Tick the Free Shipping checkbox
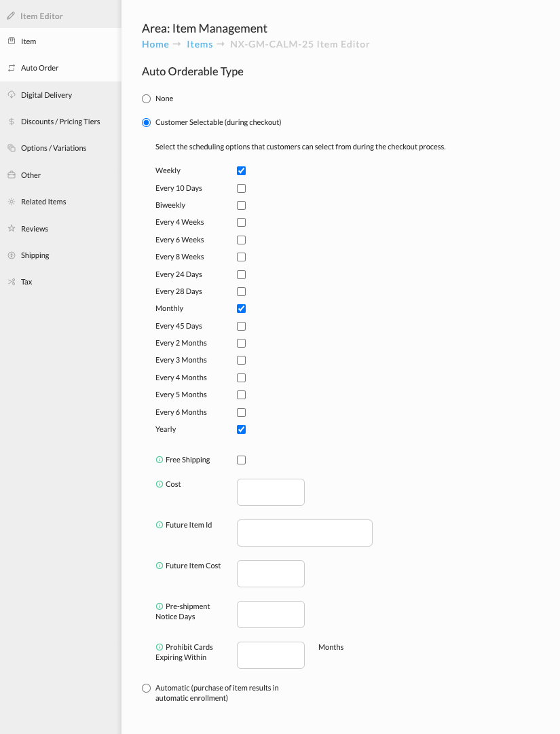The height and width of the screenshot is (734, 560). click(242, 460)
